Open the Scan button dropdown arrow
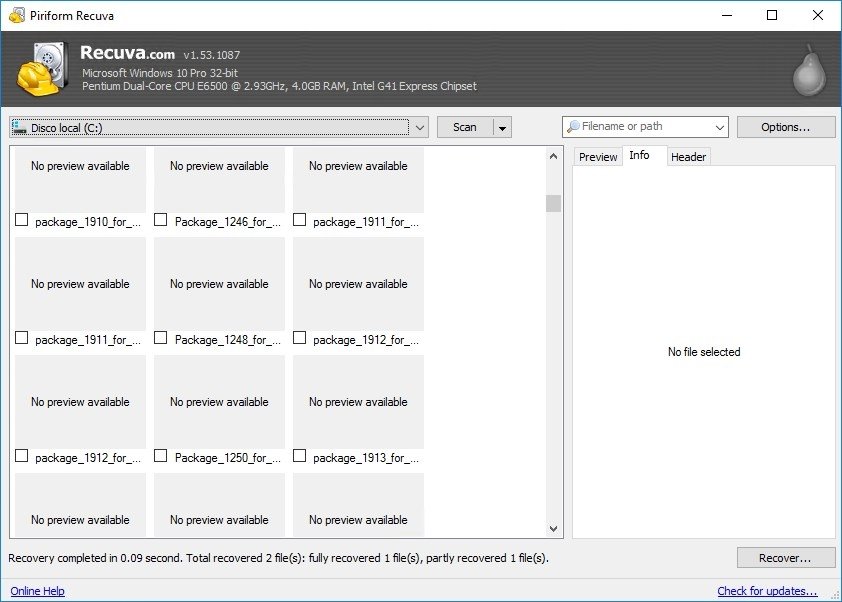This screenshot has height=602, width=842. point(502,128)
